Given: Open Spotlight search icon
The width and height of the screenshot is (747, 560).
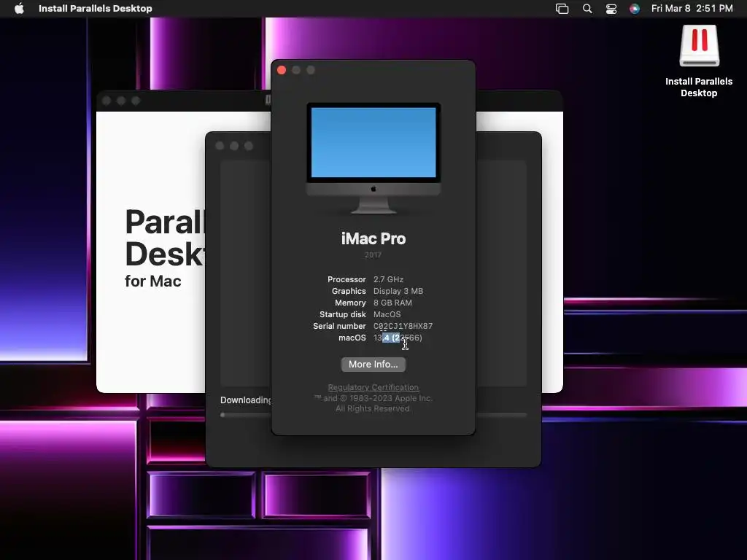Looking at the screenshot, I should (587, 9).
